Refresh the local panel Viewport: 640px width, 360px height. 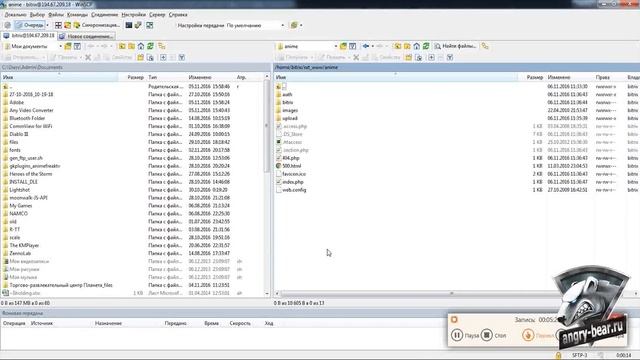[150, 47]
